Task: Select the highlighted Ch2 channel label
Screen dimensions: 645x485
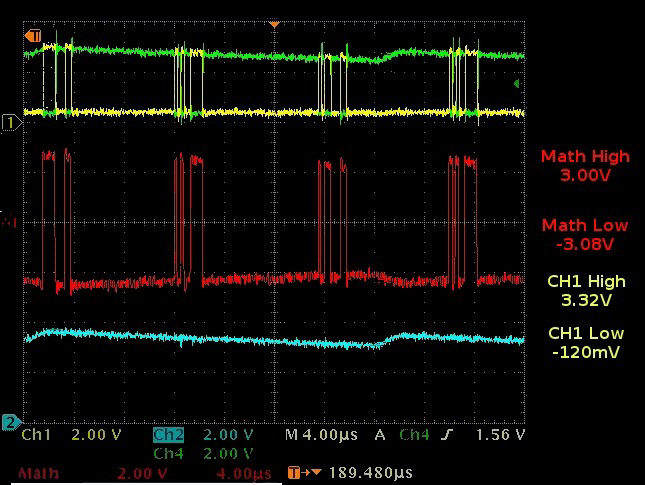Action: pyautogui.click(x=168, y=436)
